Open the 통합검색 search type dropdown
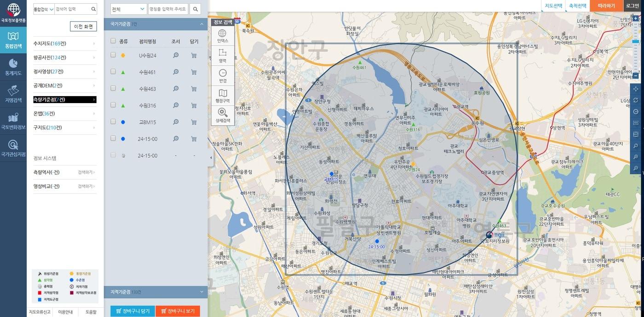The width and height of the screenshot is (644, 317). (x=44, y=9)
